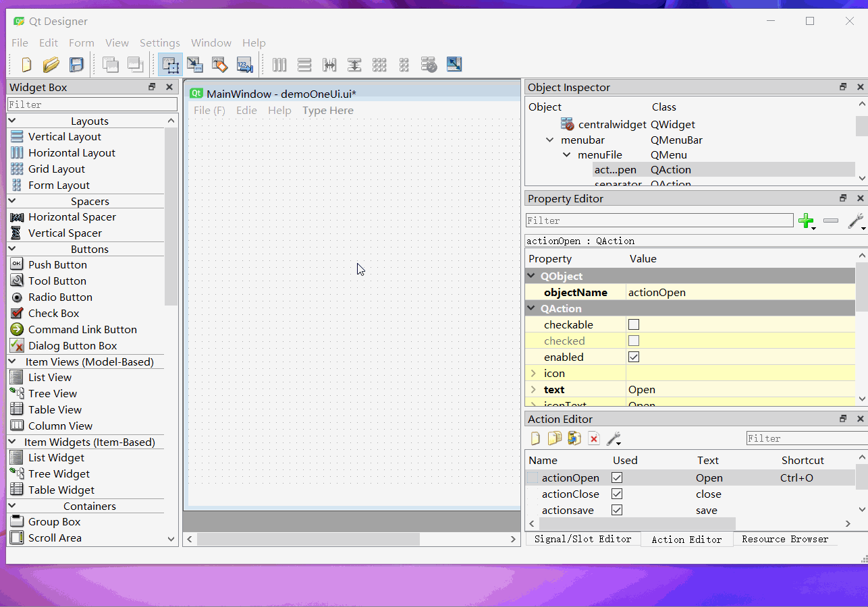Image resolution: width=868 pixels, height=607 pixels.
Task: Collapse Item Widgets (Item-Based) category
Action: 12,442
